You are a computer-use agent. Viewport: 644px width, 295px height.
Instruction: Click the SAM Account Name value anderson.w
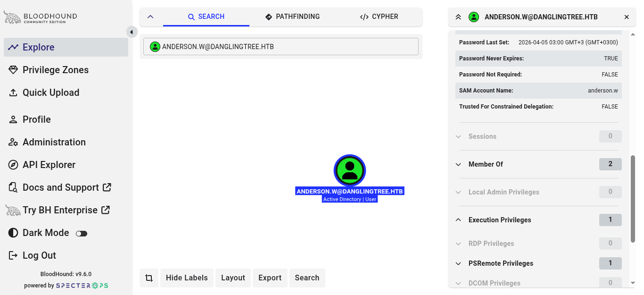pyautogui.click(x=603, y=91)
